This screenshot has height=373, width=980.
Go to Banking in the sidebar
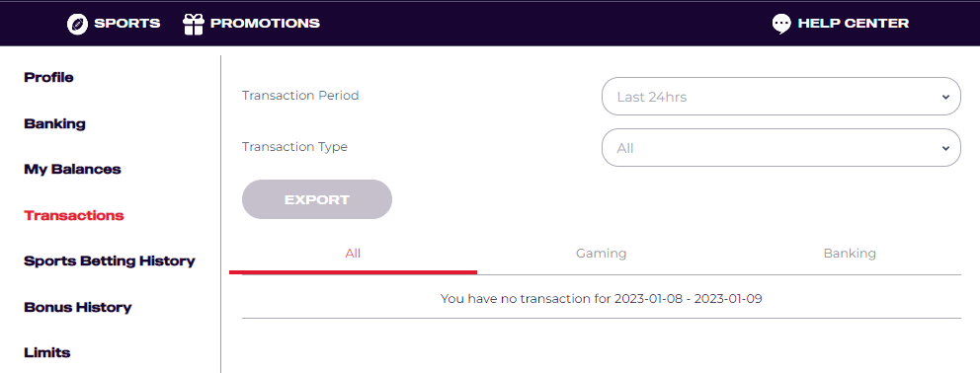(x=55, y=123)
